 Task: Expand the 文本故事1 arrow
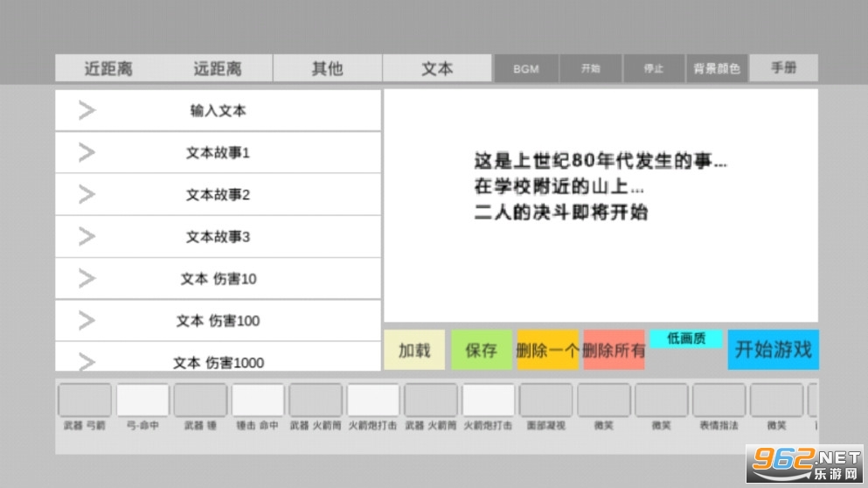coord(87,152)
